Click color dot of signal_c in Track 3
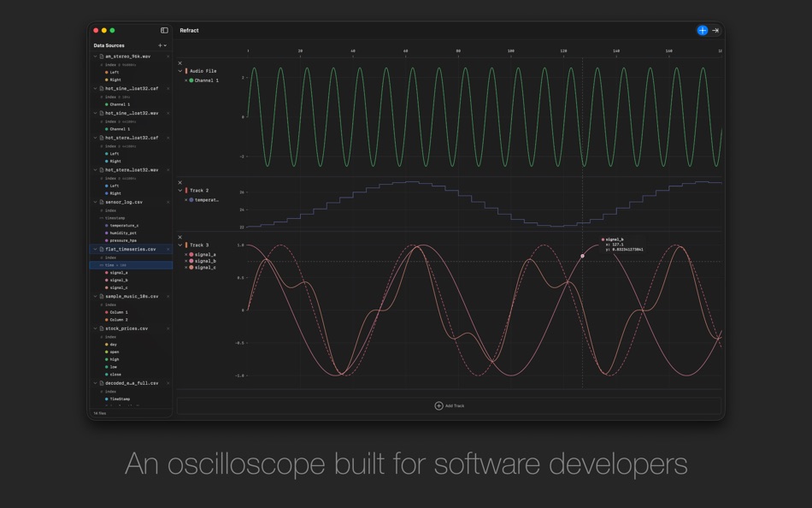 tap(191, 268)
